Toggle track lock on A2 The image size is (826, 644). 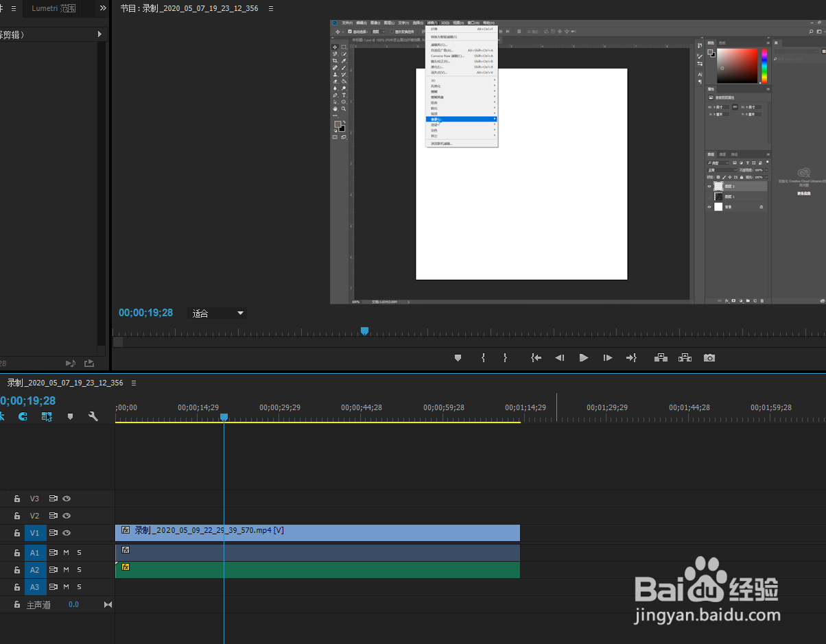(x=17, y=570)
